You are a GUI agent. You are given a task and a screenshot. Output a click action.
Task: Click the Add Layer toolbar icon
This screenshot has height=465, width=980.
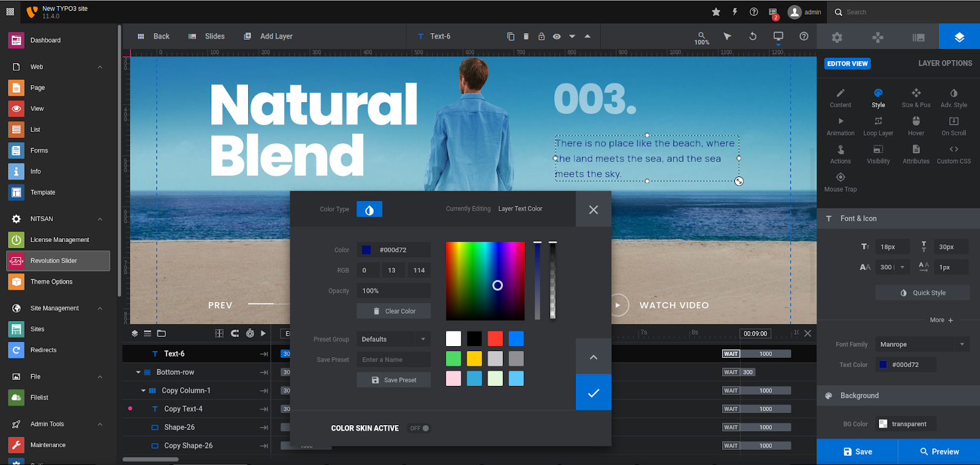pos(268,36)
